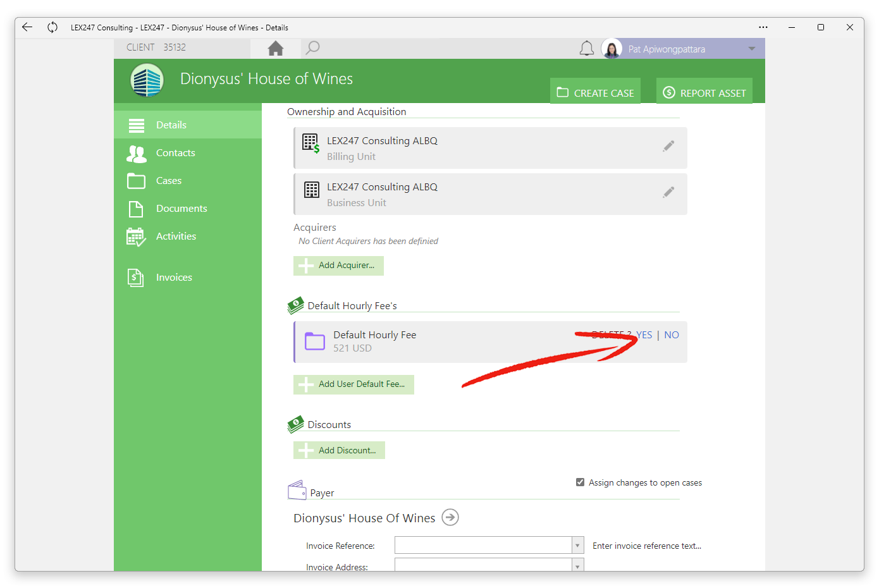The width and height of the screenshot is (879, 588).
Task: Select the LEX247 Consulting ALBQ Billing Unit row
Action: [490, 148]
